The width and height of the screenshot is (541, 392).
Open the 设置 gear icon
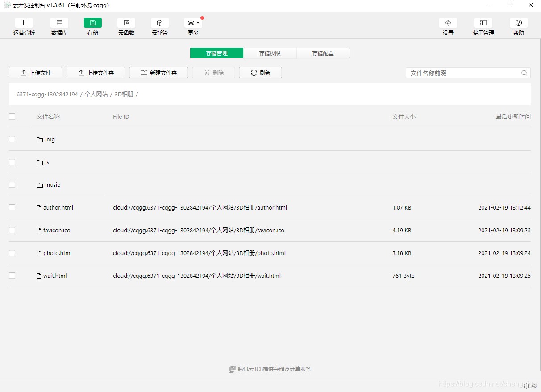pyautogui.click(x=448, y=23)
